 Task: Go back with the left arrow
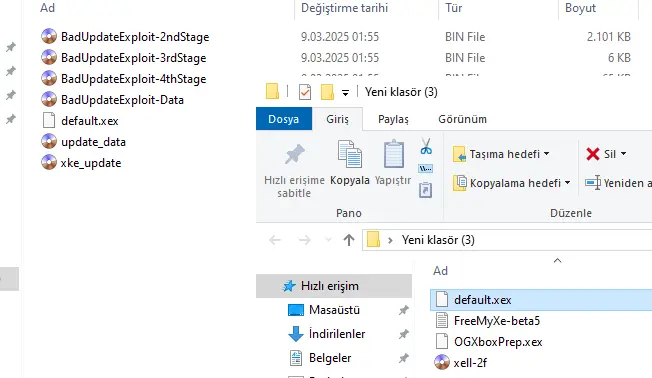coord(275,240)
